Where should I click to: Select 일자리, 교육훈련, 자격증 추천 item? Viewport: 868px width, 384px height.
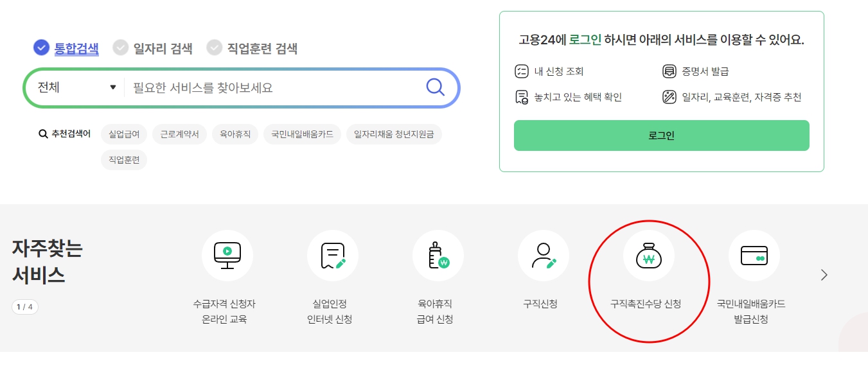(668, 98)
